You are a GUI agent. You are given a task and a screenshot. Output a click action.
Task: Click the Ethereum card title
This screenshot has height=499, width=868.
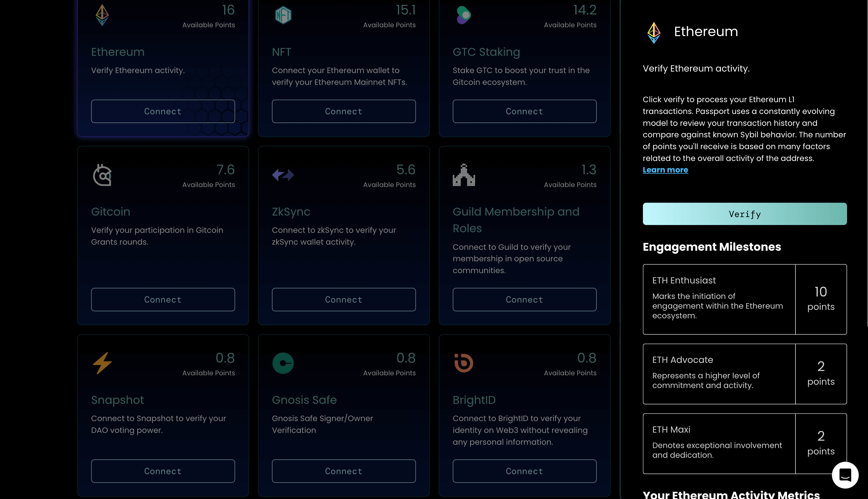tap(118, 52)
